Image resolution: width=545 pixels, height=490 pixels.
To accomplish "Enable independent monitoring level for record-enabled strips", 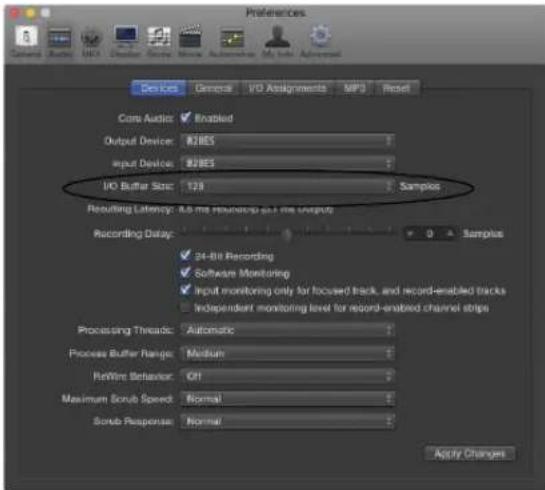I will (x=186, y=308).
